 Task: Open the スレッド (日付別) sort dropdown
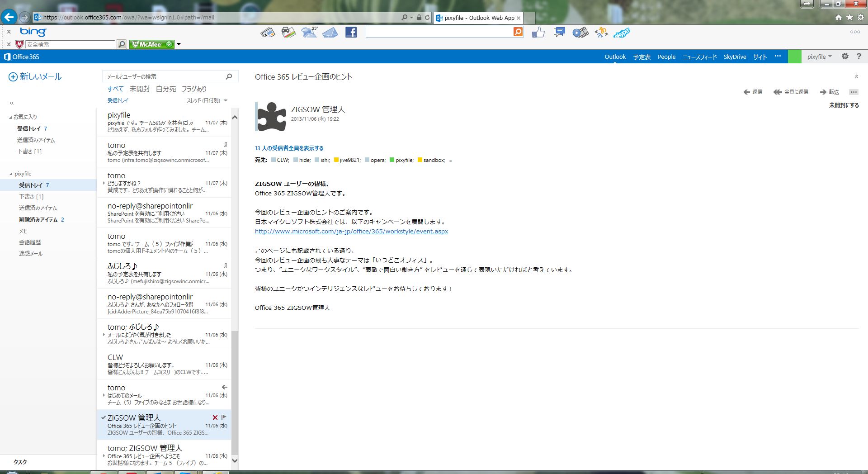[207, 100]
